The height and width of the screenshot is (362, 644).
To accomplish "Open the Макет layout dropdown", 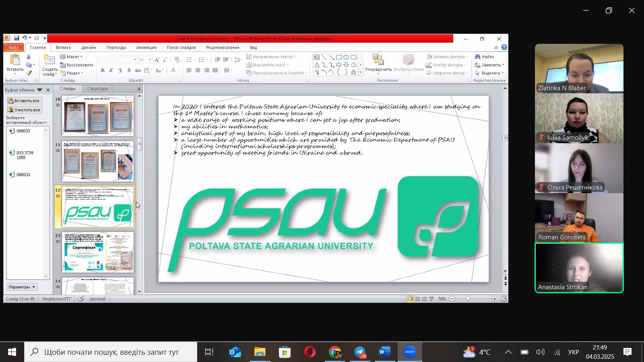I will click(71, 57).
